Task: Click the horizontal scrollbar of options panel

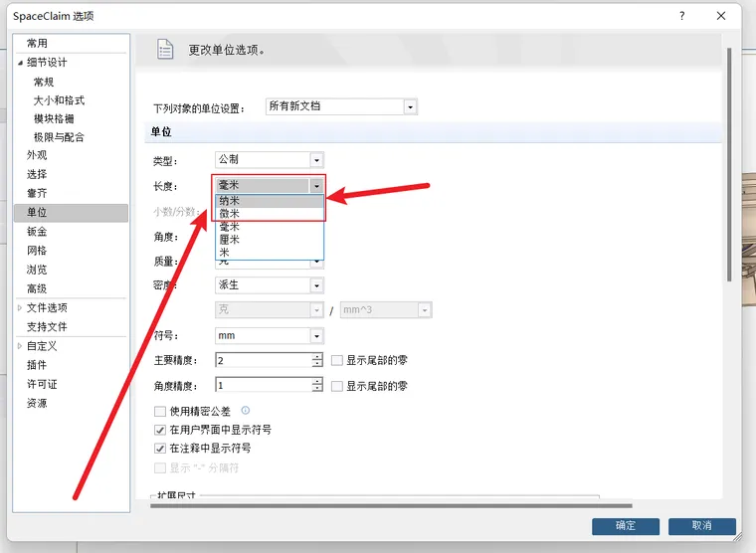Action: pos(391,505)
